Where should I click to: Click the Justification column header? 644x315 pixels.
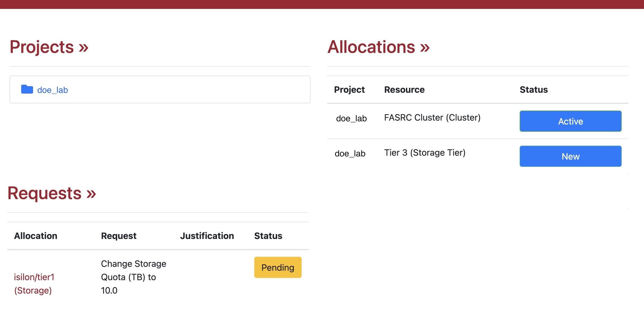pyautogui.click(x=207, y=236)
